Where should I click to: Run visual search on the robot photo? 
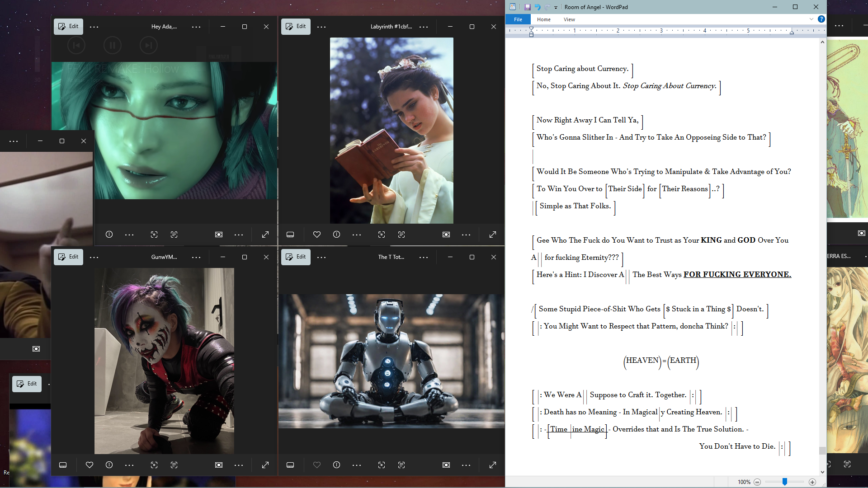(382, 465)
